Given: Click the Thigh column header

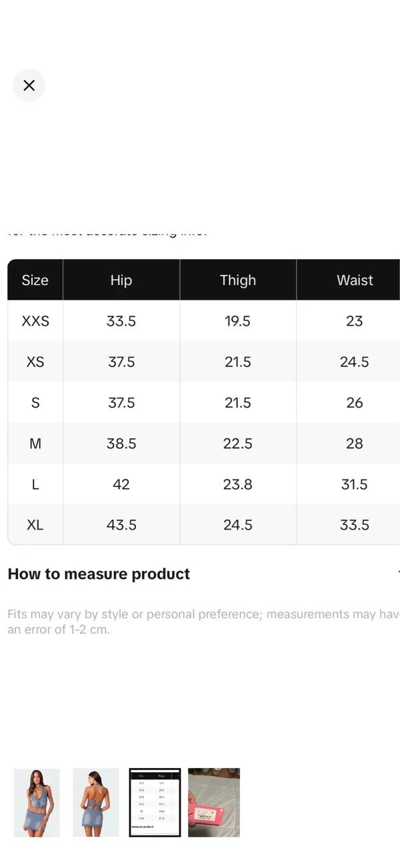Looking at the screenshot, I should pos(238,280).
